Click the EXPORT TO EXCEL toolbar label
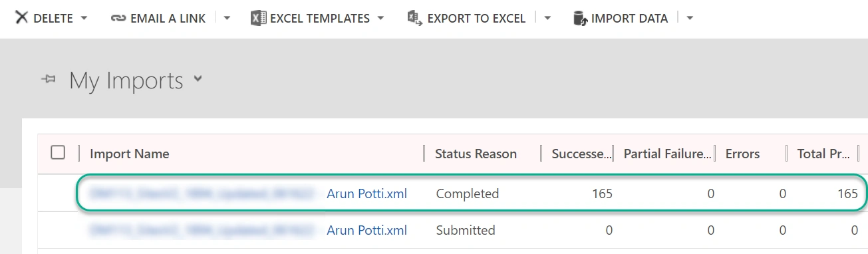Screen dimensions: 868x254 click(476, 19)
